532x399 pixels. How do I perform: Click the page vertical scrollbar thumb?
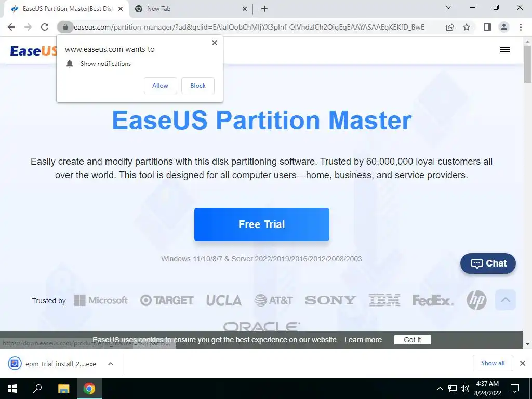(527, 64)
